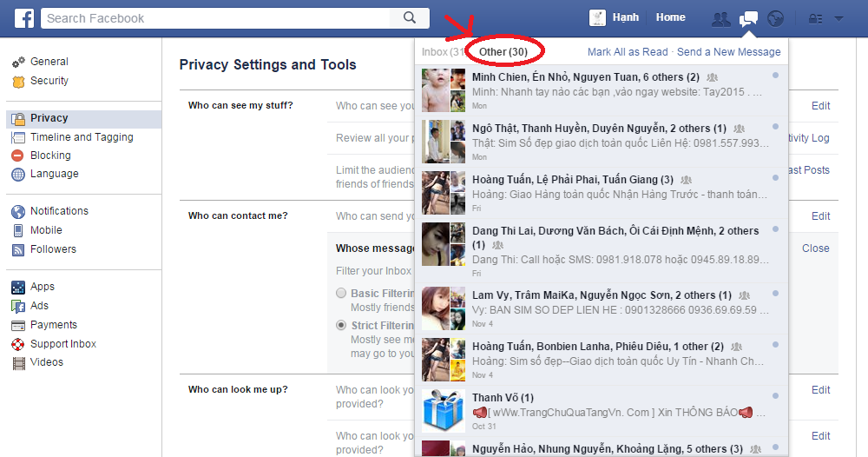This screenshot has height=457, width=868.
Task: Select the Basic Filtering radio button
Action: click(341, 293)
